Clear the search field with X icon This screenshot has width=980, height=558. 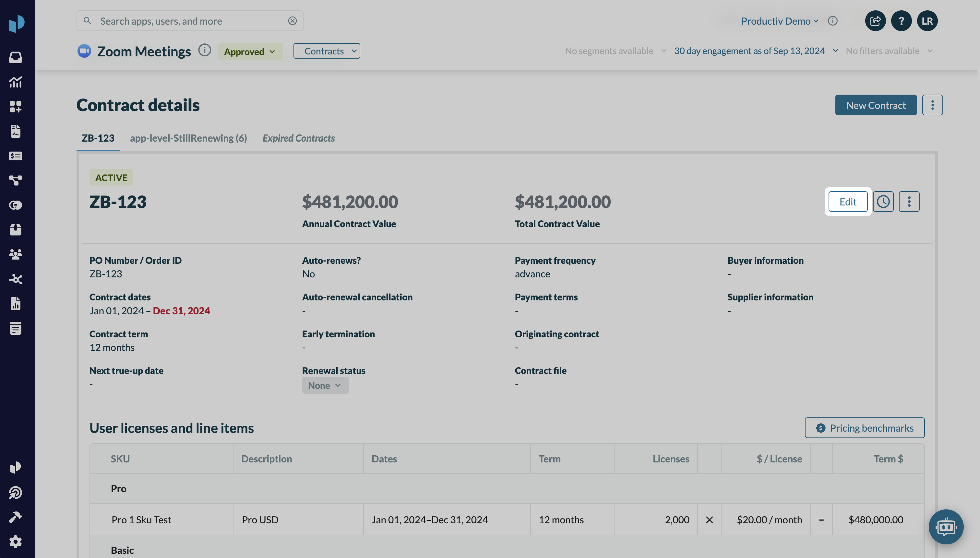[292, 21]
